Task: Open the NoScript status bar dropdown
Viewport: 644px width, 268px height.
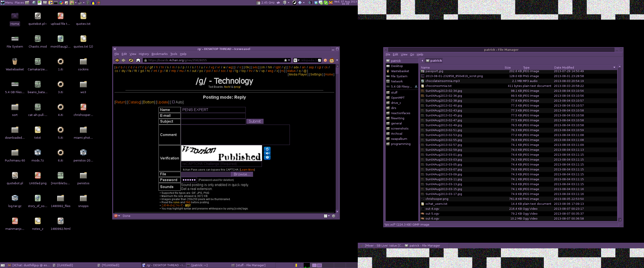Action: (329, 216)
